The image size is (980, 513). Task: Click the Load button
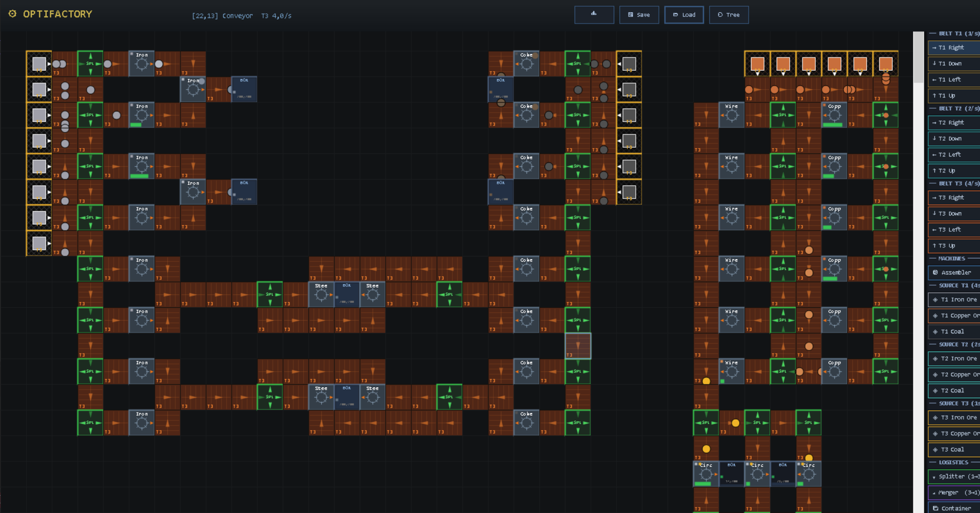tap(684, 15)
